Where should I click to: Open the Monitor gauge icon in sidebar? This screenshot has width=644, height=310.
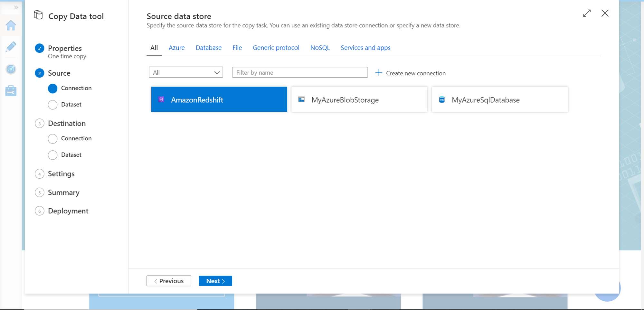pos(11,69)
